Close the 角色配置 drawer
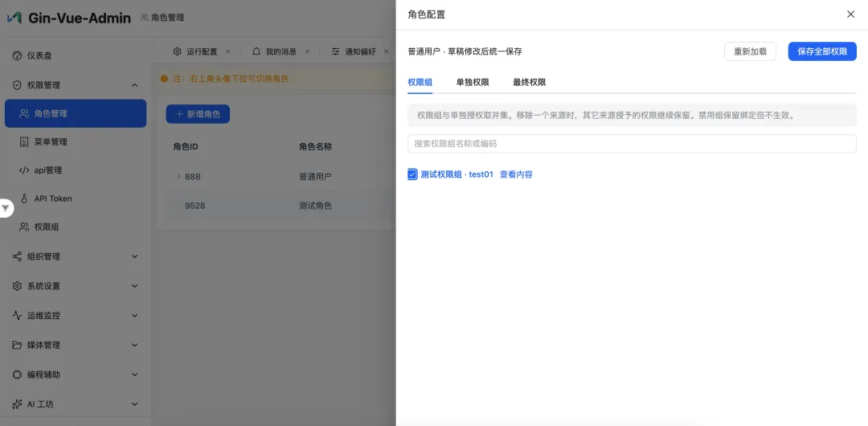Screen dimensions: 868x426 (851, 14)
